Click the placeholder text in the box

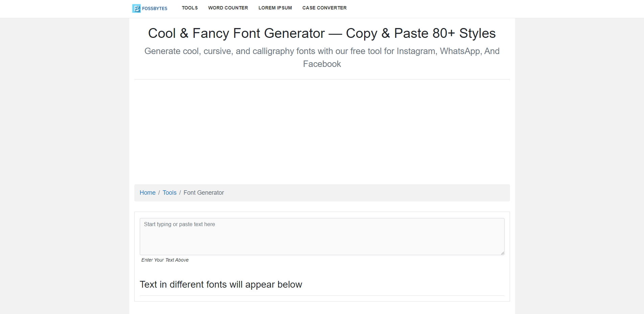pos(179,224)
